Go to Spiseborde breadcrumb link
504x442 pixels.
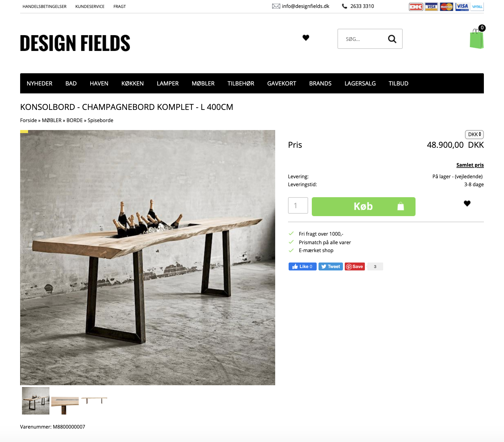[100, 120]
